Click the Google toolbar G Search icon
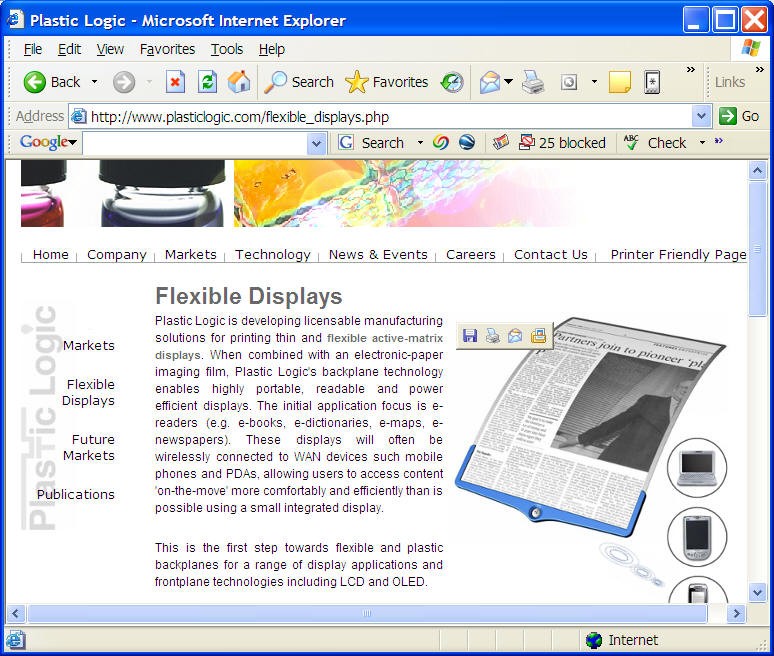This screenshot has height=656, width=774. (346, 143)
